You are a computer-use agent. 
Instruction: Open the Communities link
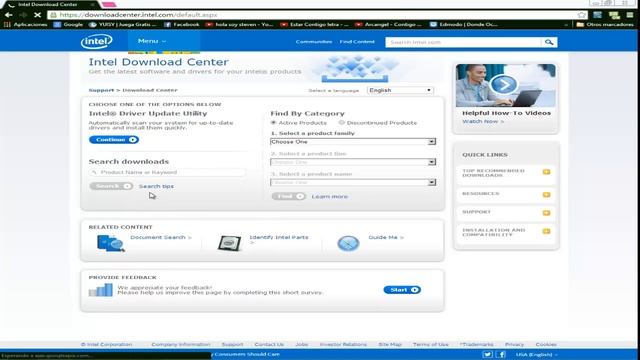(x=314, y=42)
